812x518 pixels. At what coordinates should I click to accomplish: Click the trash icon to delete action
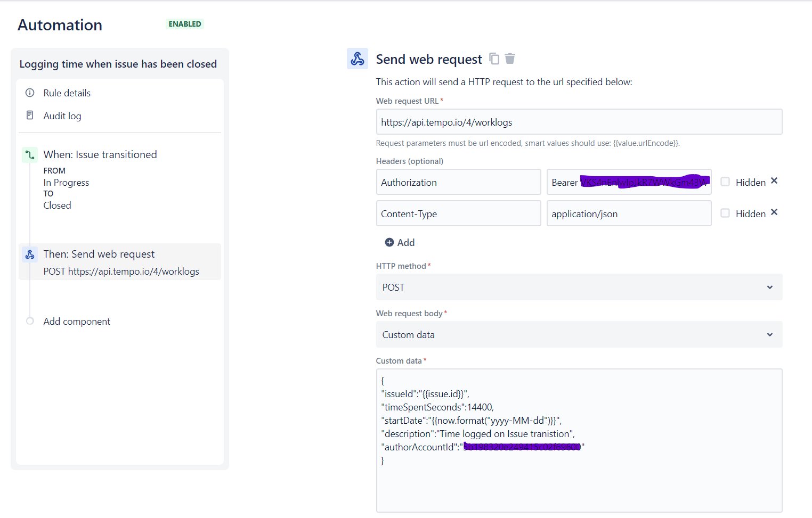tap(510, 59)
